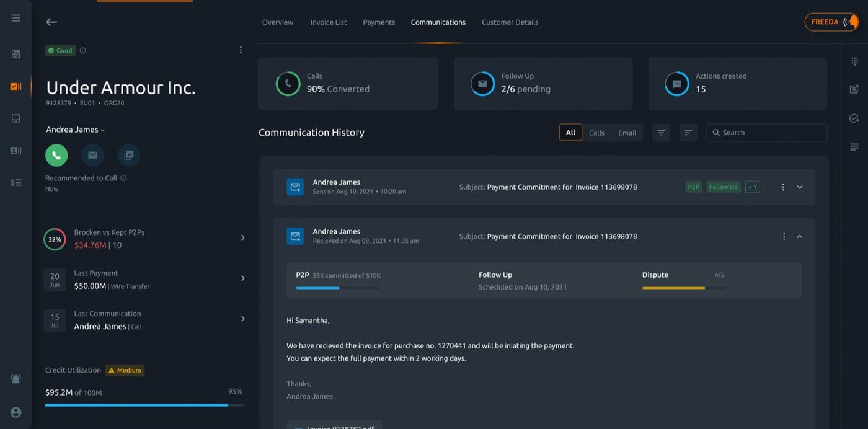Select the highlighted orange worklist sidebar icon

[x=16, y=86]
